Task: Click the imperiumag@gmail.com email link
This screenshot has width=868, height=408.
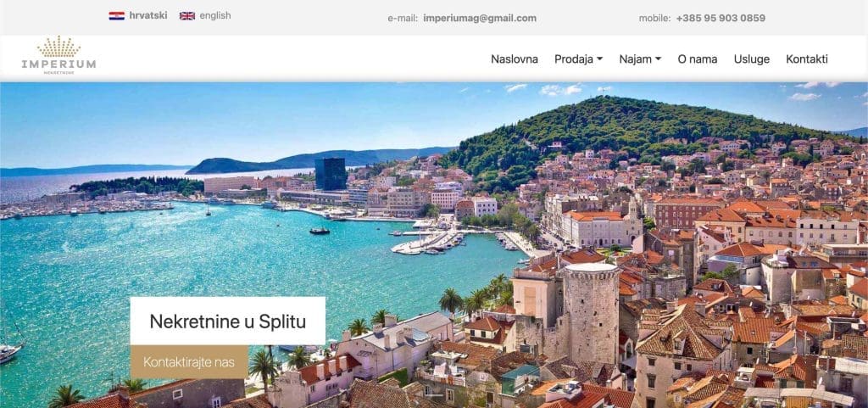Action: click(480, 18)
